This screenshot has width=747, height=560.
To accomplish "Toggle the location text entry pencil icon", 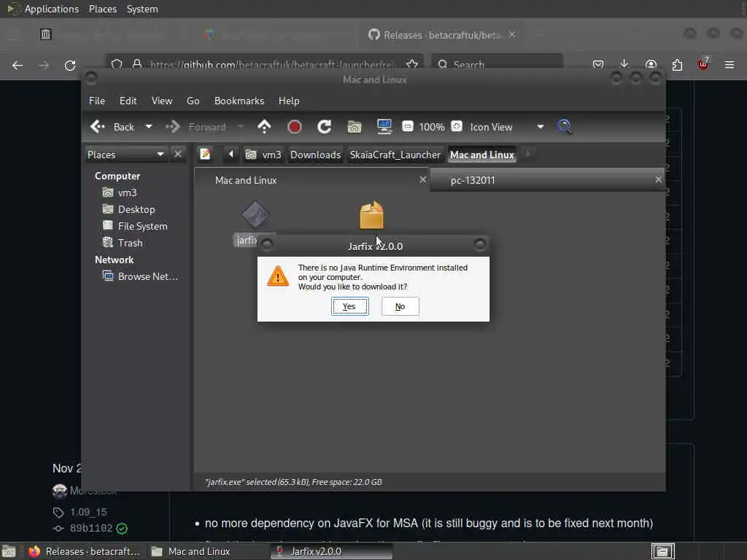I will 205,155.
